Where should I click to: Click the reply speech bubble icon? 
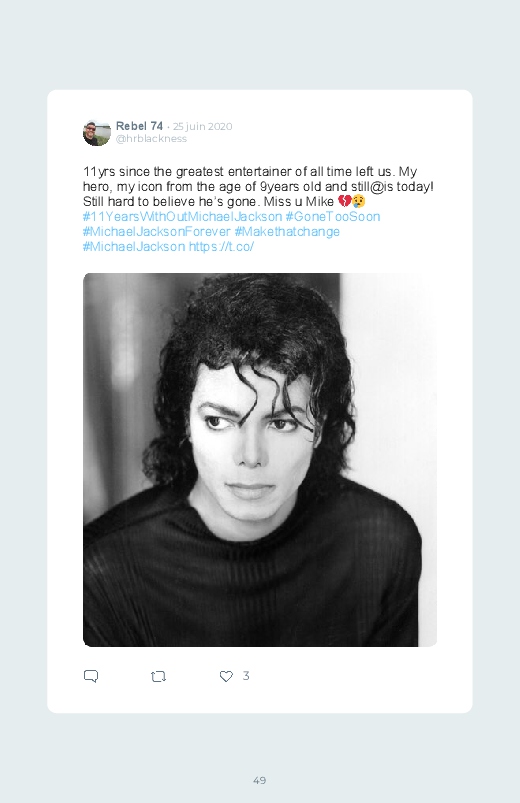pyautogui.click(x=91, y=676)
